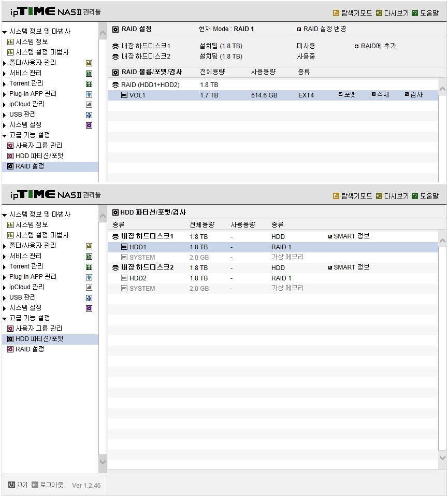Click the sidebar scroll-up arrow in the RAID 설정 window

[x=103, y=33]
